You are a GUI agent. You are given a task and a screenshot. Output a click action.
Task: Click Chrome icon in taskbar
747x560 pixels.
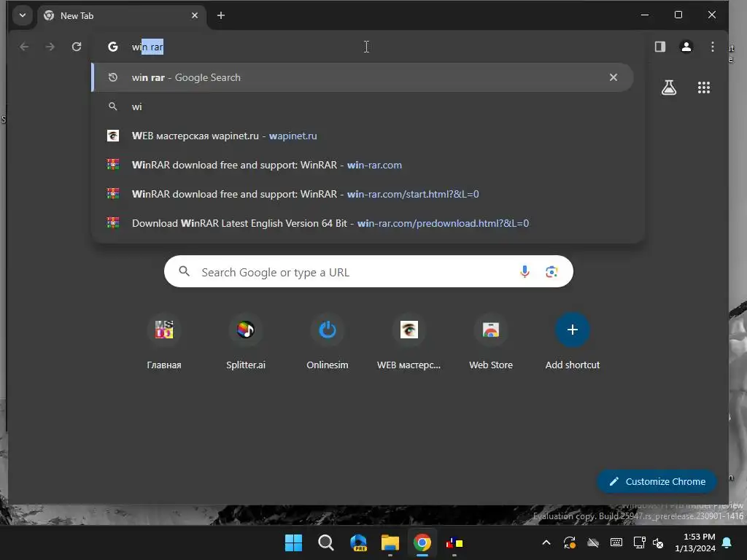[x=422, y=542]
